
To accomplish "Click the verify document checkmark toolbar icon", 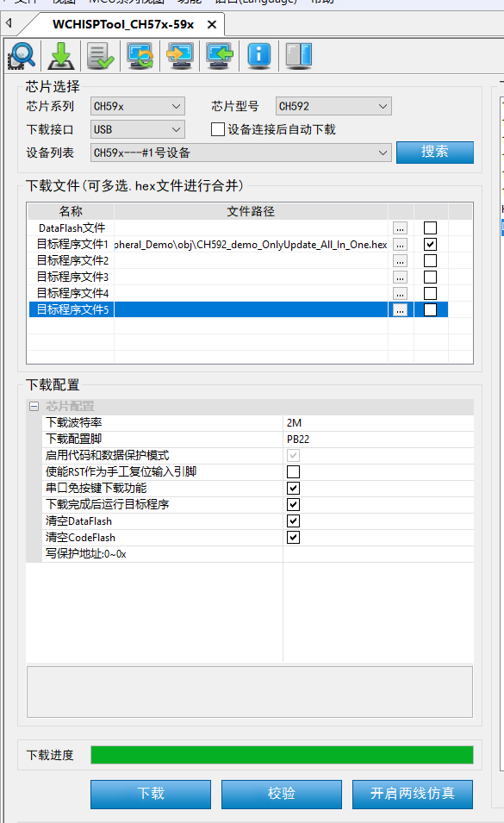I will point(101,56).
